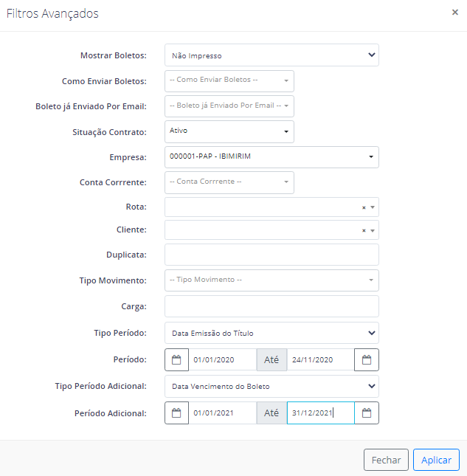Clear the Rota field with the x icon
The width and height of the screenshot is (467, 476).
click(364, 207)
